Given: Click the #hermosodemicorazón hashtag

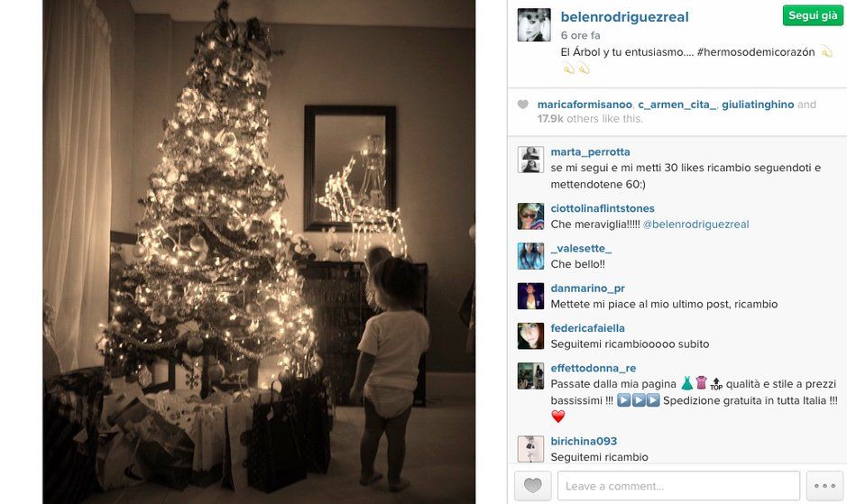Looking at the screenshot, I should click(756, 52).
